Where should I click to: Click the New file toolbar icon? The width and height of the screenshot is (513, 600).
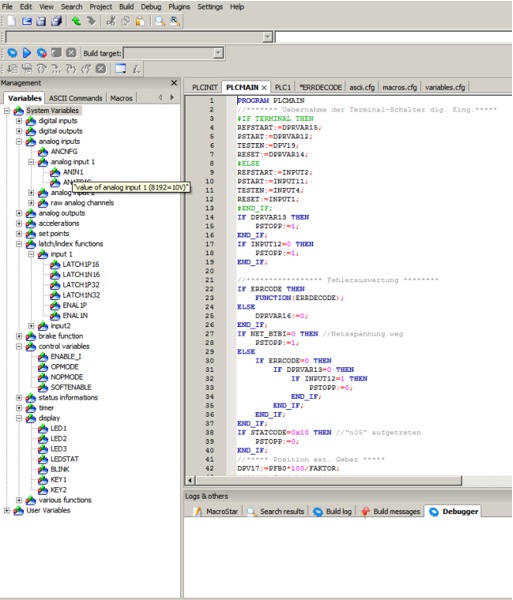pos(11,21)
